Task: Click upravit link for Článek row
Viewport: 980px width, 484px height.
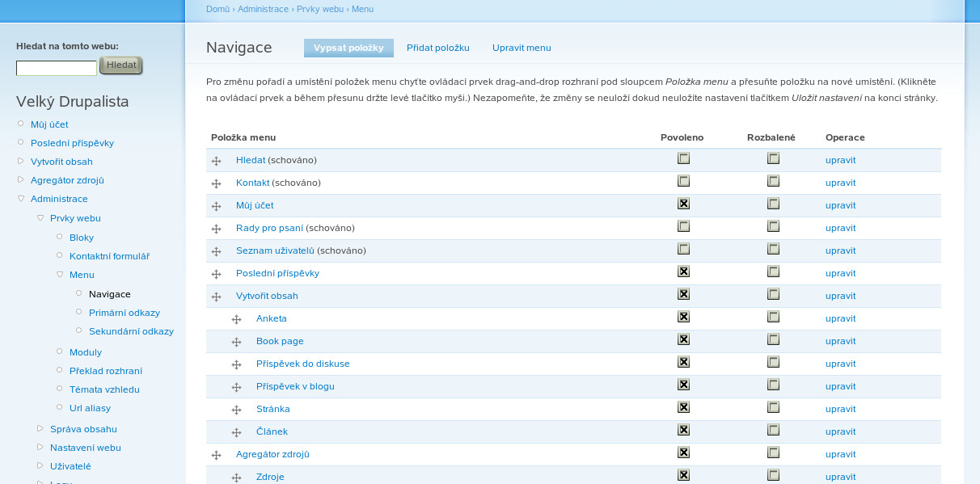Action: 840,431
